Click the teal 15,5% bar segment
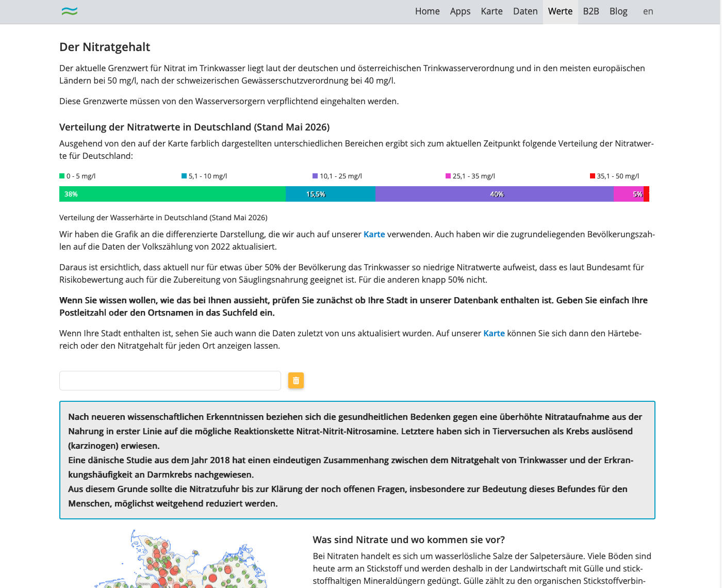Image resolution: width=722 pixels, height=588 pixels. (x=331, y=194)
